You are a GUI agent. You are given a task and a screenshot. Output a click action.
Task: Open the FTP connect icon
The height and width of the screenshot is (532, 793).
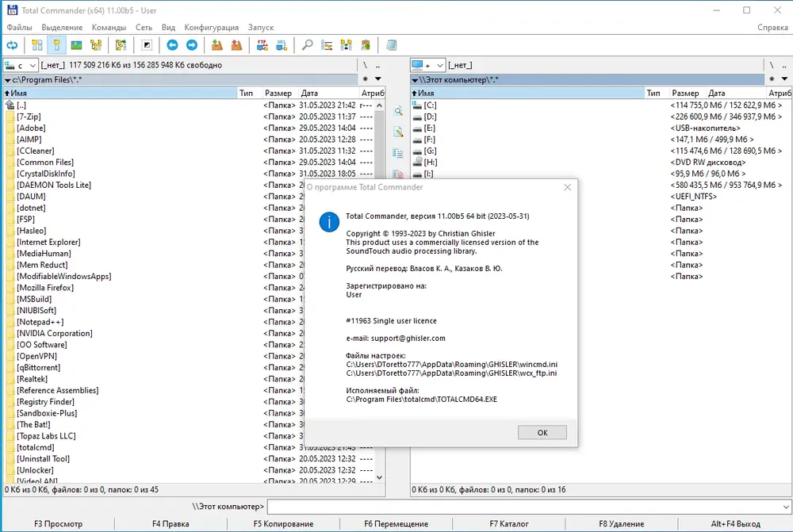pos(262,45)
